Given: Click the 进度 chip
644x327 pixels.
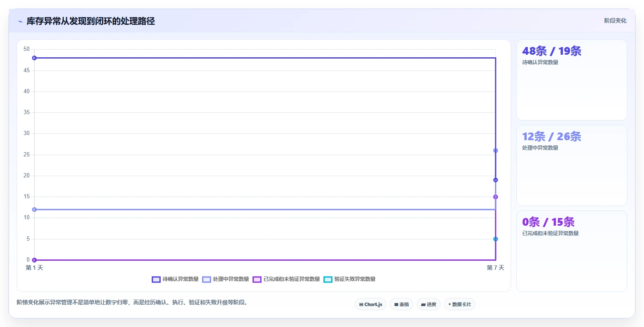Looking at the screenshot, I should point(429,304).
